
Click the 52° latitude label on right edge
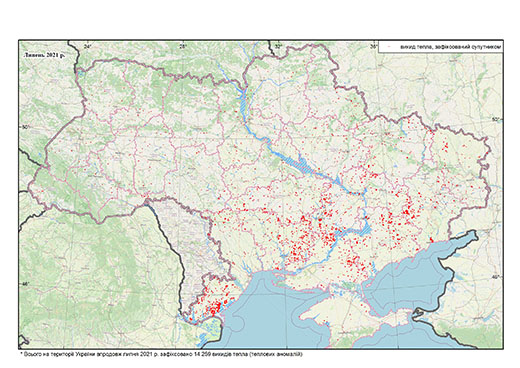click(497, 119)
